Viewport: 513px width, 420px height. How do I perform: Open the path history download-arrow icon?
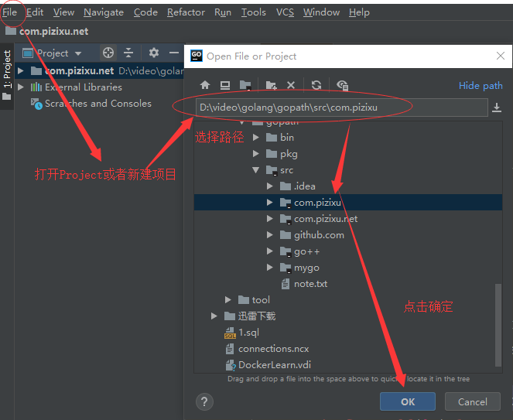(497, 108)
